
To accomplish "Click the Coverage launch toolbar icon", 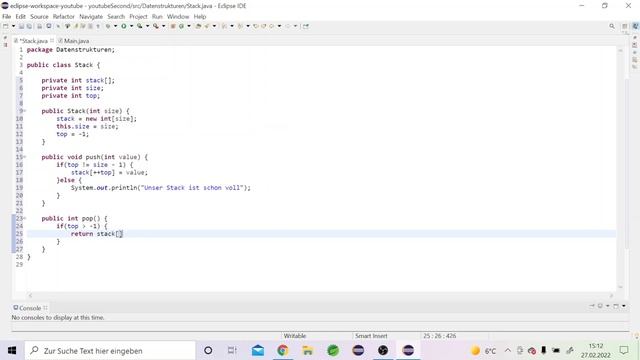I will [x=140, y=26].
